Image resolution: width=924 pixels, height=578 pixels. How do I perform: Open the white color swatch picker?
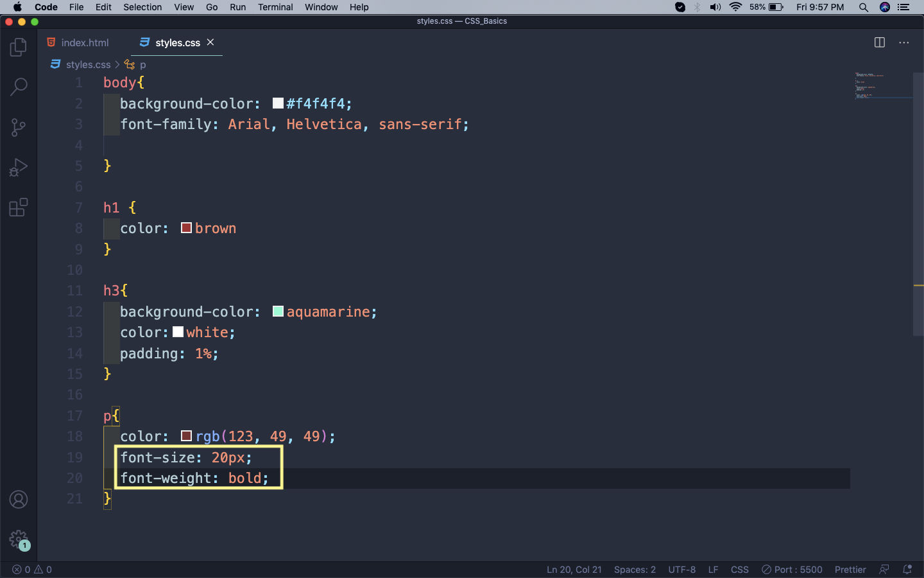coord(178,332)
